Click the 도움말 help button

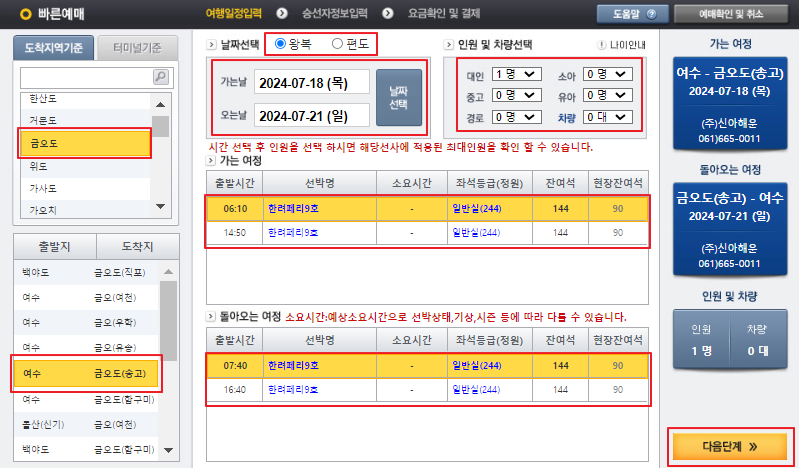tap(633, 14)
